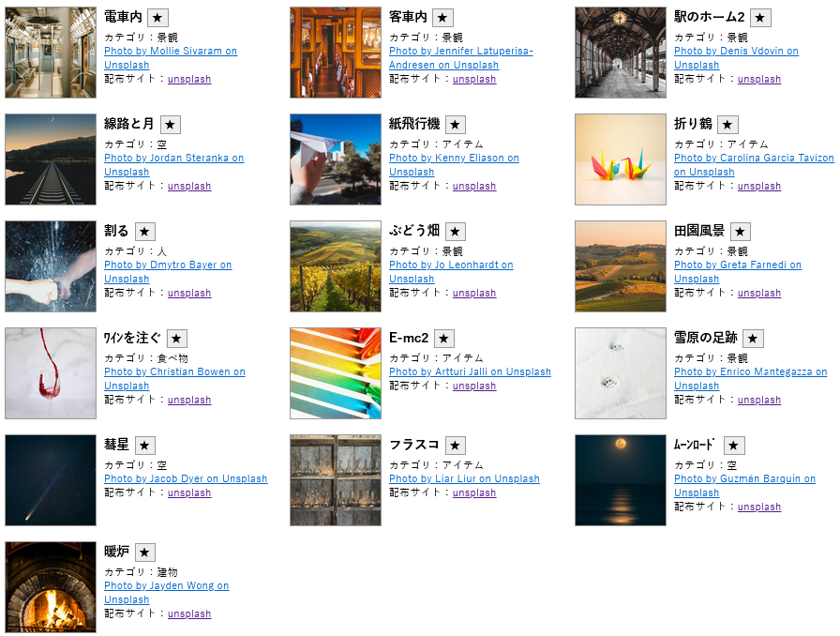The width and height of the screenshot is (840, 636).
Task: Star the フラスコ photo
Action: (456, 446)
